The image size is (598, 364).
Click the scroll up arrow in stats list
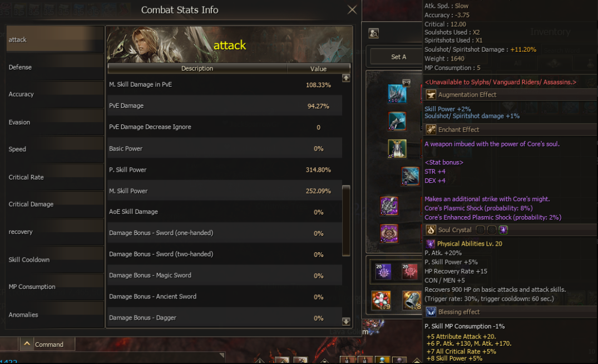coord(346,78)
